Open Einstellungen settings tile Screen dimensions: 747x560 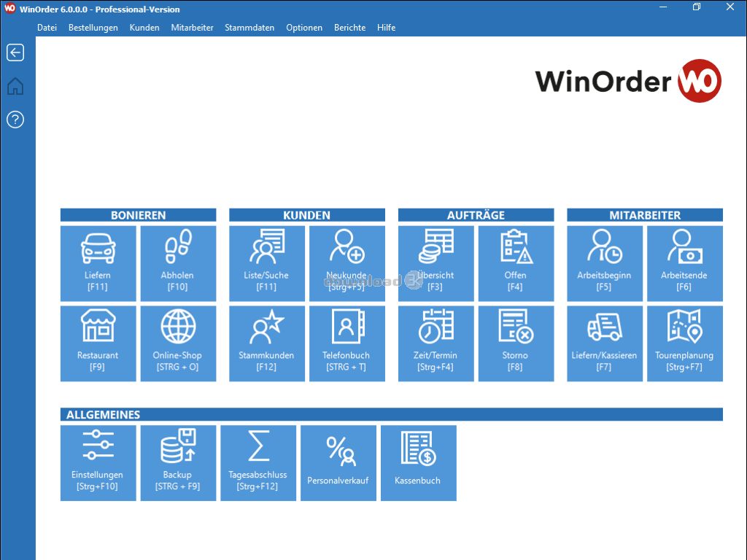(98, 463)
